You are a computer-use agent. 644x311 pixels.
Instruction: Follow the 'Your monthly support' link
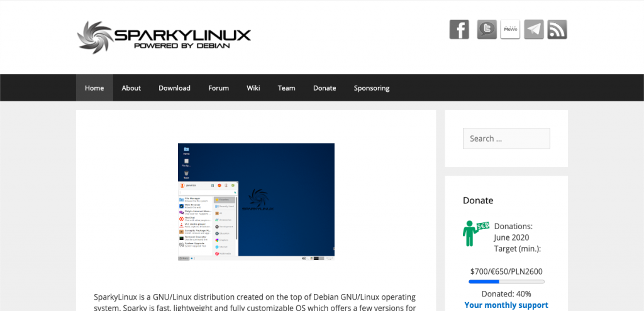coord(506,305)
